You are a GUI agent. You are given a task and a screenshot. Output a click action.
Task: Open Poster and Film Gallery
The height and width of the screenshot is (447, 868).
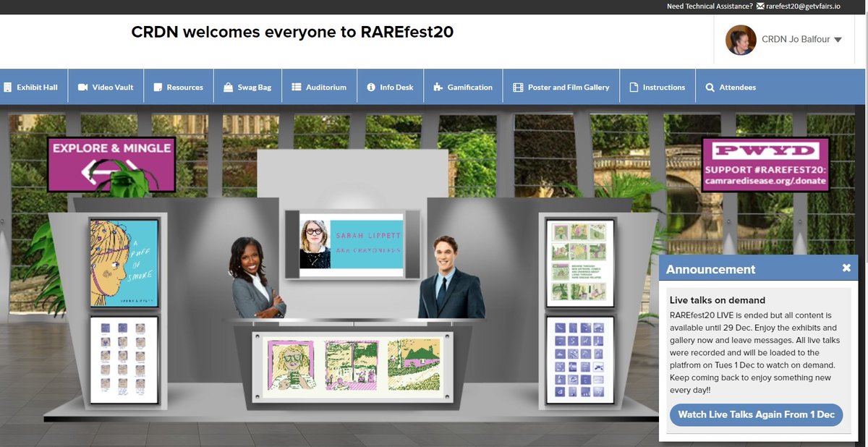tap(561, 88)
